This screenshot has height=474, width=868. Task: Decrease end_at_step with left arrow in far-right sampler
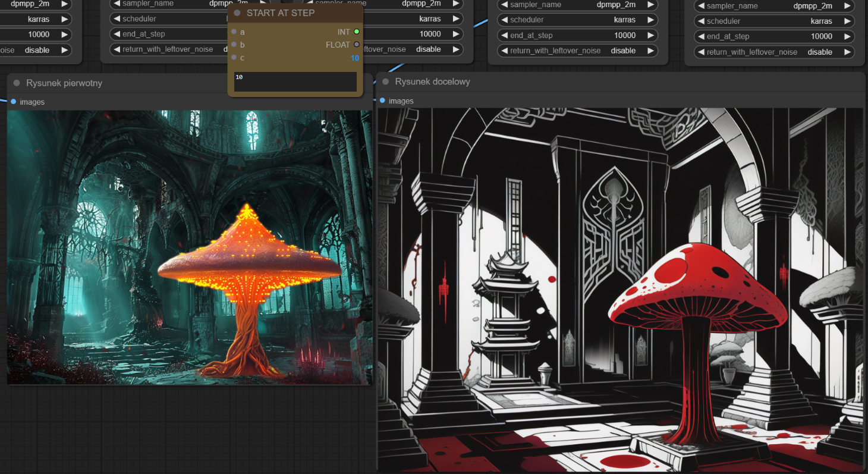701,36
